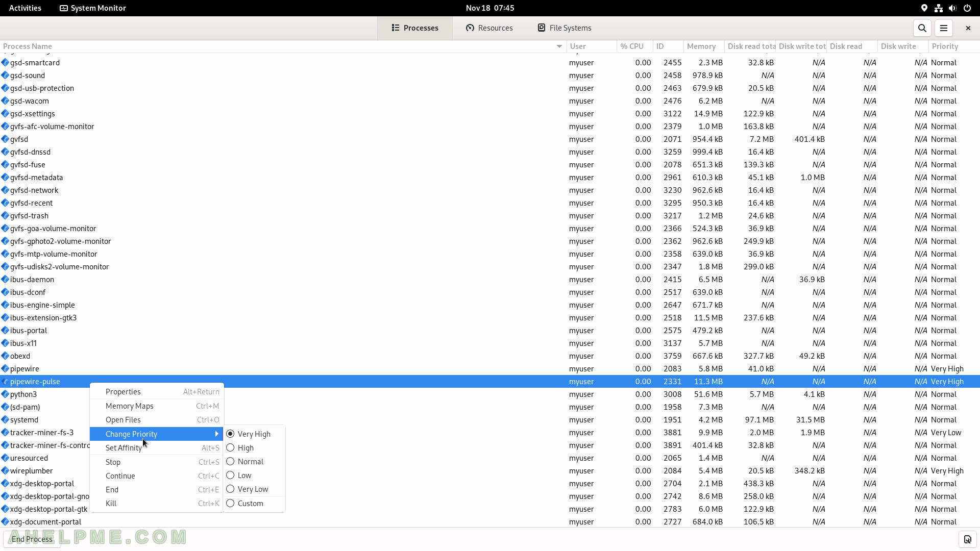Click the xdg-desktop-portal-gtk process icon

(x=5, y=509)
